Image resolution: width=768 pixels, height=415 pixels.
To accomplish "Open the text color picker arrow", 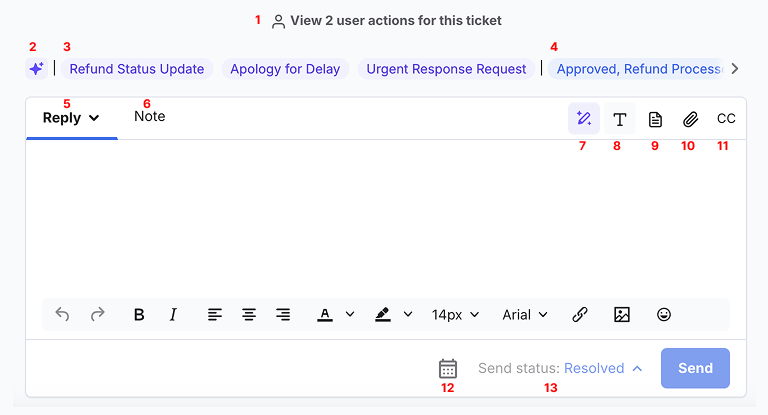I will coord(350,314).
